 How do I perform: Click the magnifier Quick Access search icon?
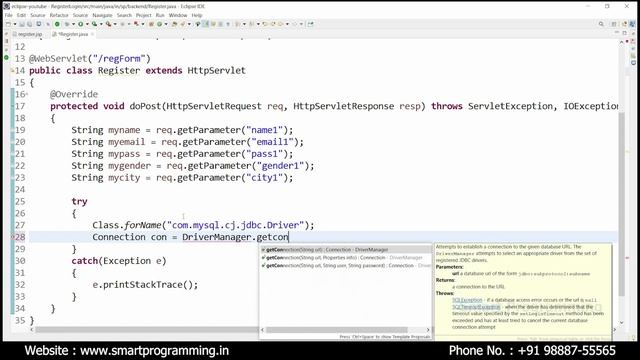(601, 24)
